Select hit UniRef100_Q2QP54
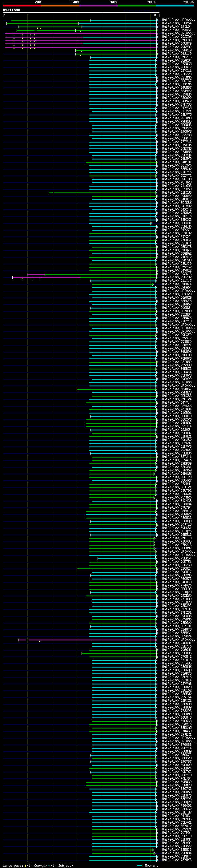This screenshot has height=868, width=197. 176,23
